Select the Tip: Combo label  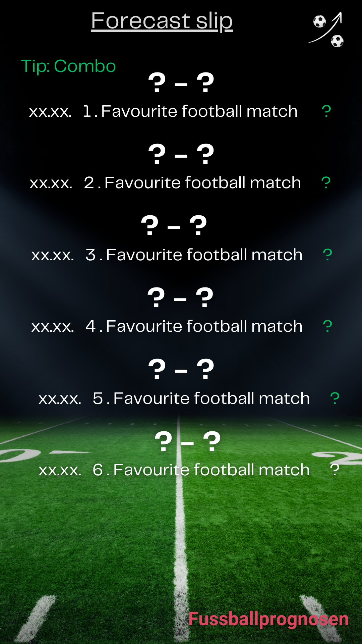coord(68,66)
